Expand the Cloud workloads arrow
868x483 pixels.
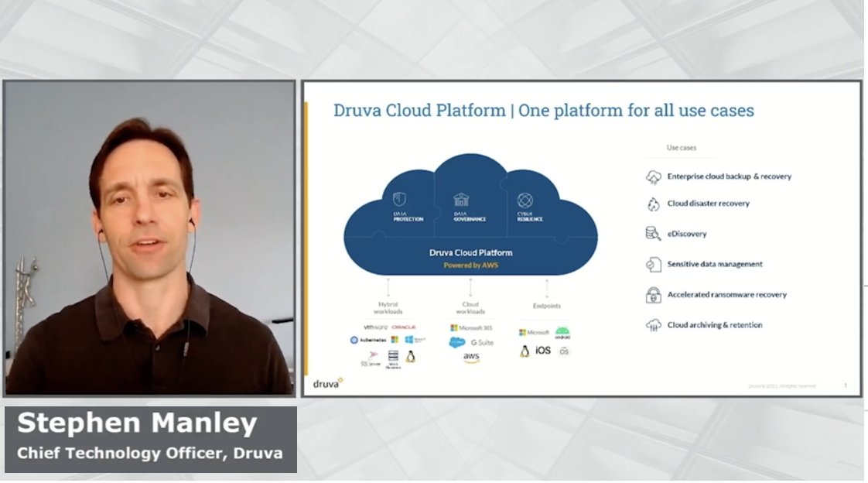tap(470, 287)
